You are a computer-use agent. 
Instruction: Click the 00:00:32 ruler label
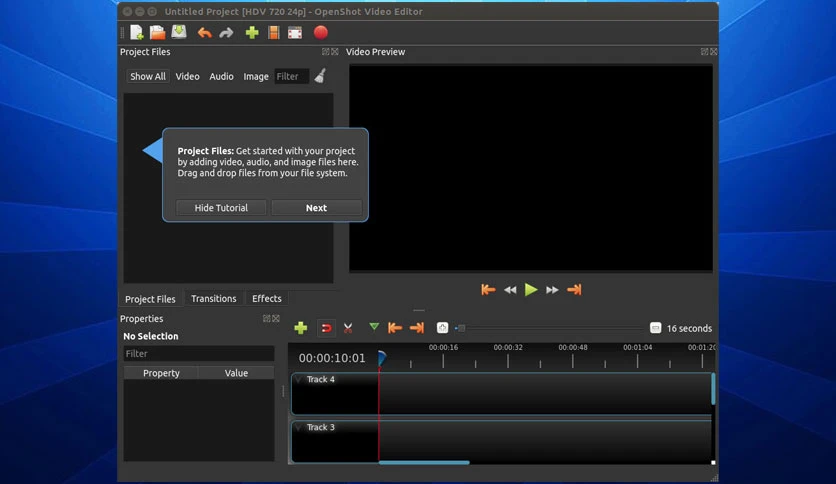[x=508, y=347]
